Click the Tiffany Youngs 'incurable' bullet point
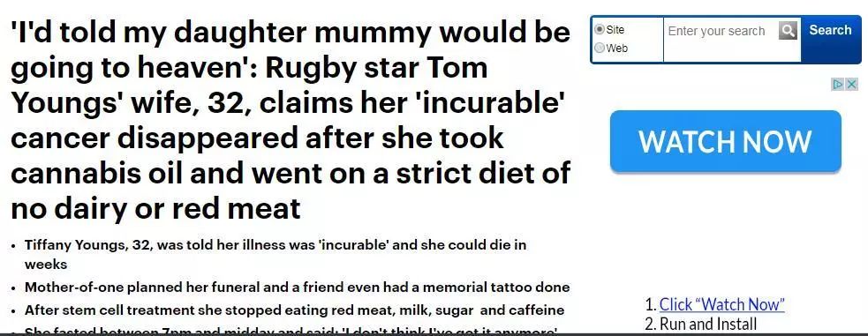Screen dimensions: 868x336 point(275,254)
